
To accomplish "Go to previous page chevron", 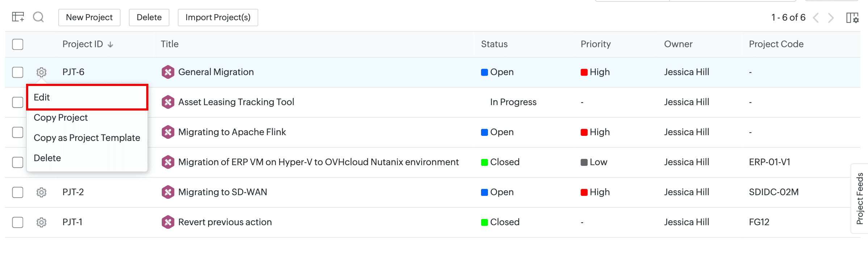I will (816, 18).
